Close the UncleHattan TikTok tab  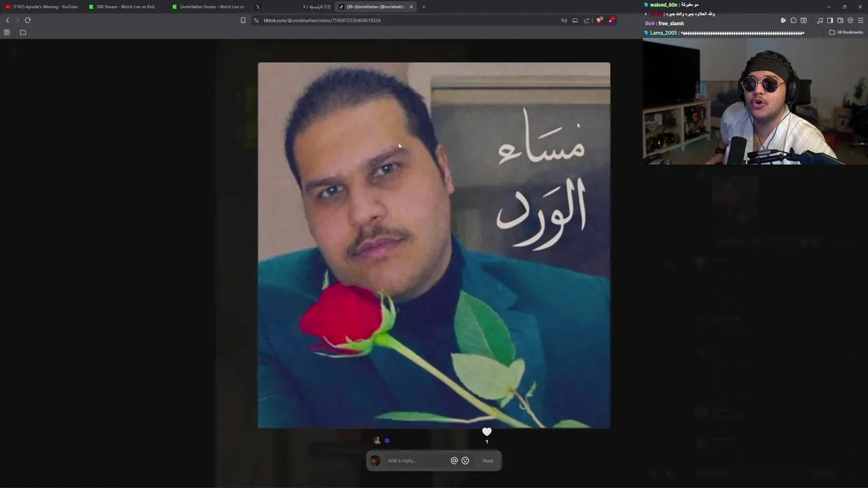coord(411,7)
